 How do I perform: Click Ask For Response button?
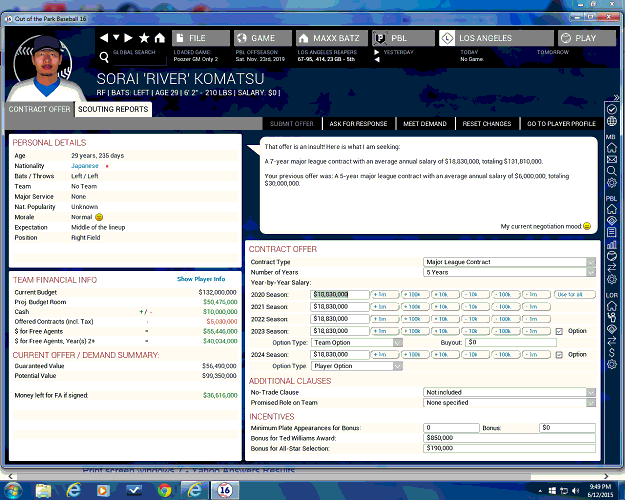point(358,124)
